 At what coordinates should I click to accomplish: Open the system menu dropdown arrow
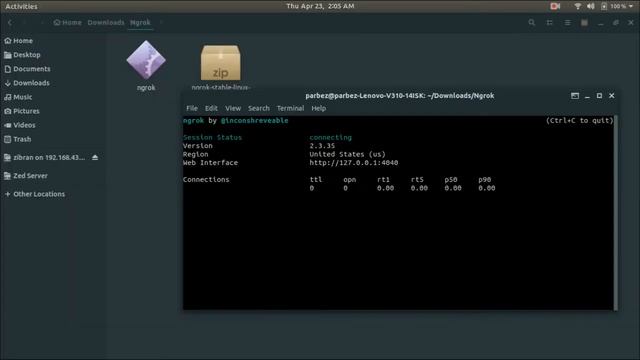coord(631,6)
